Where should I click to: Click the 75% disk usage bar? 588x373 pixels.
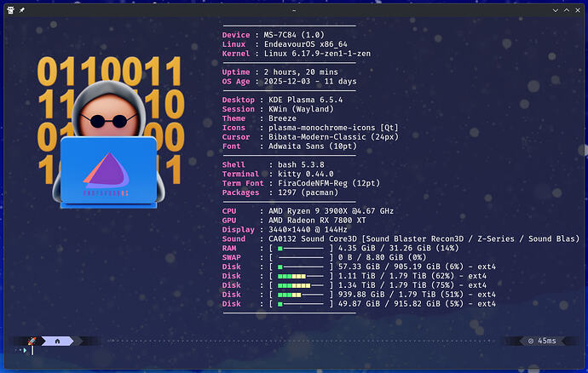[x=300, y=285]
